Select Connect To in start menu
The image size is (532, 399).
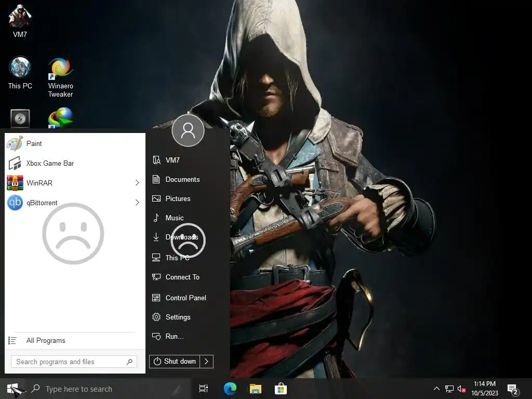[188, 277]
